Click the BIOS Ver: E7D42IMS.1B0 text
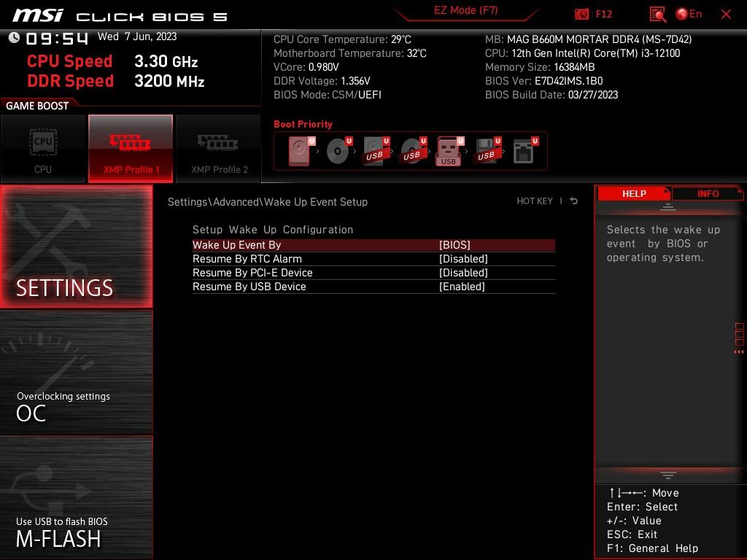This screenshot has width=747, height=560. [543, 81]
